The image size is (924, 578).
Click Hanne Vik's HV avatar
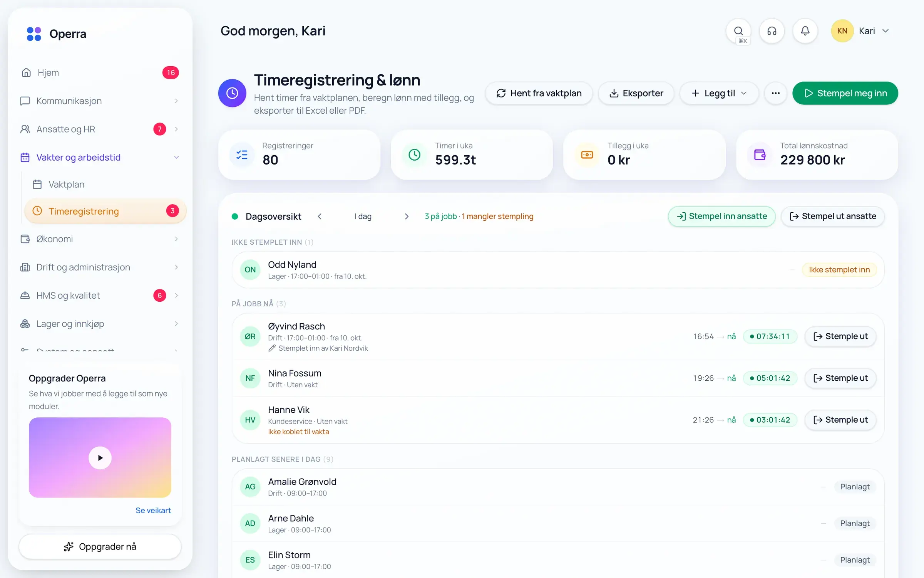(x=250, y=420)
